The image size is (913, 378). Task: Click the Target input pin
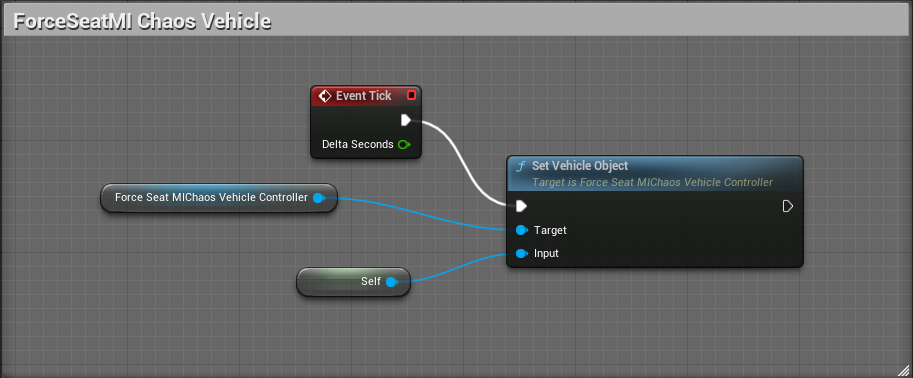pyautogui.click(x=522, y=231)
